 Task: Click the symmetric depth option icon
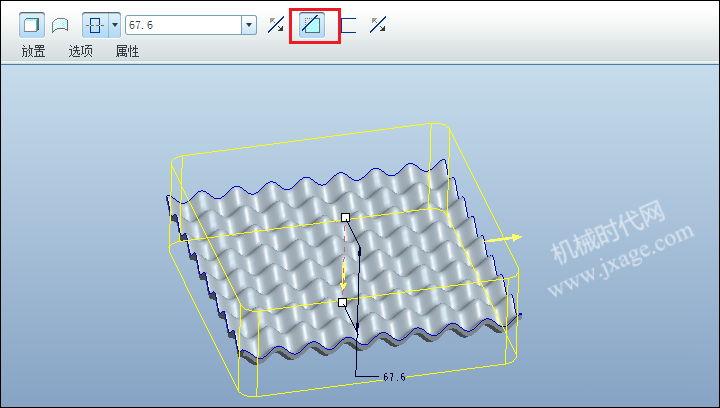[95, 25]
